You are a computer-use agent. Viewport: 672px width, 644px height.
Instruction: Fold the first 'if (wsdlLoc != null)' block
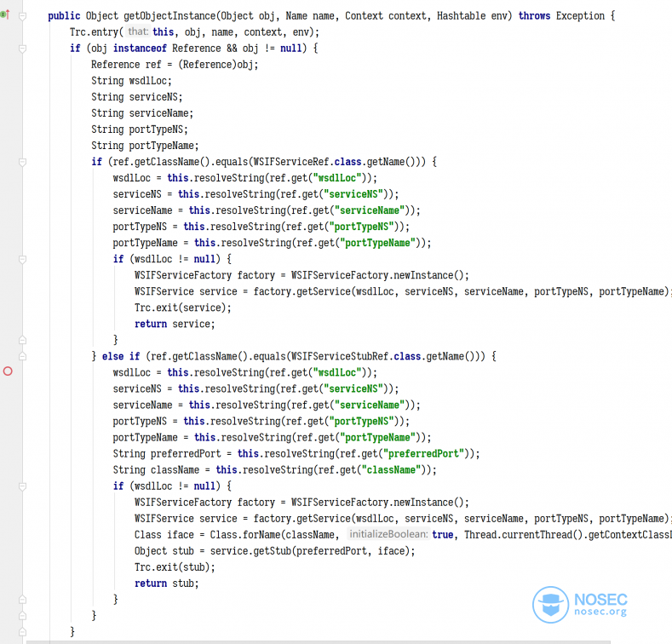pyautogui.click(x=23, y=260)
